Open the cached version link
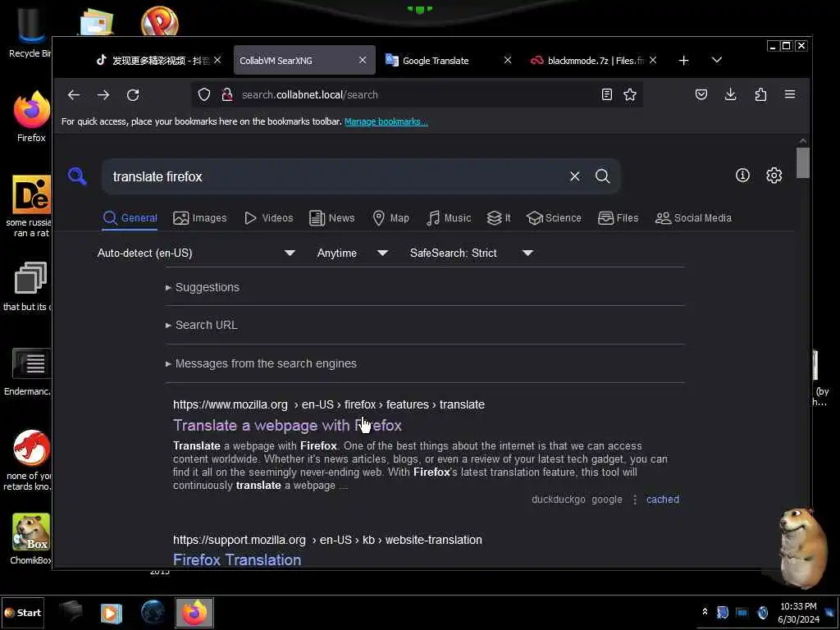The height and width of the screenshot is (630, 840). pyautogui.click(x=663, y=500)
